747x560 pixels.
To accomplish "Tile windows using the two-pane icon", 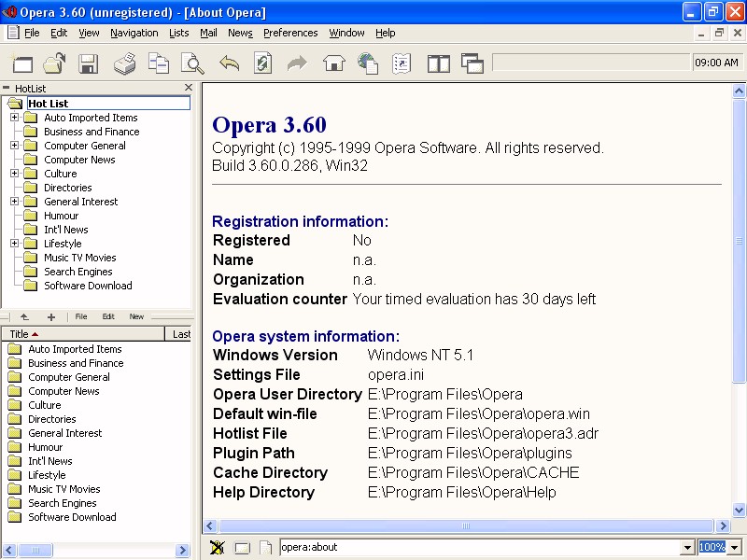I will (438, 63).
